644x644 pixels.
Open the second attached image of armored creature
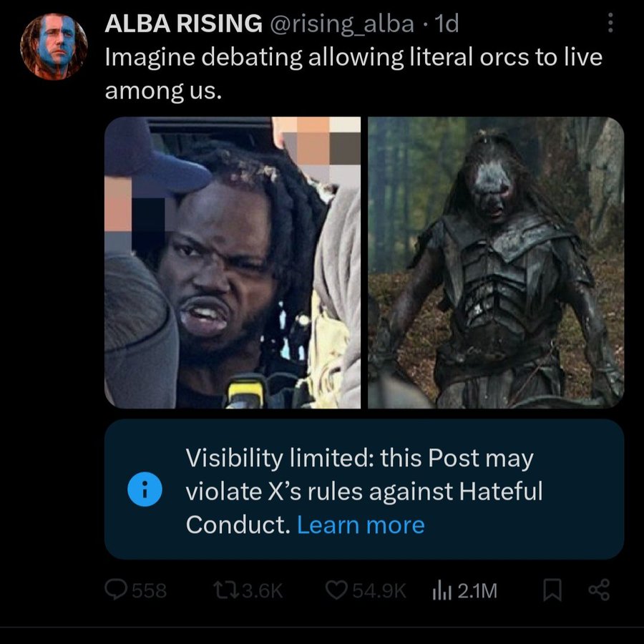tap(496, 263)
